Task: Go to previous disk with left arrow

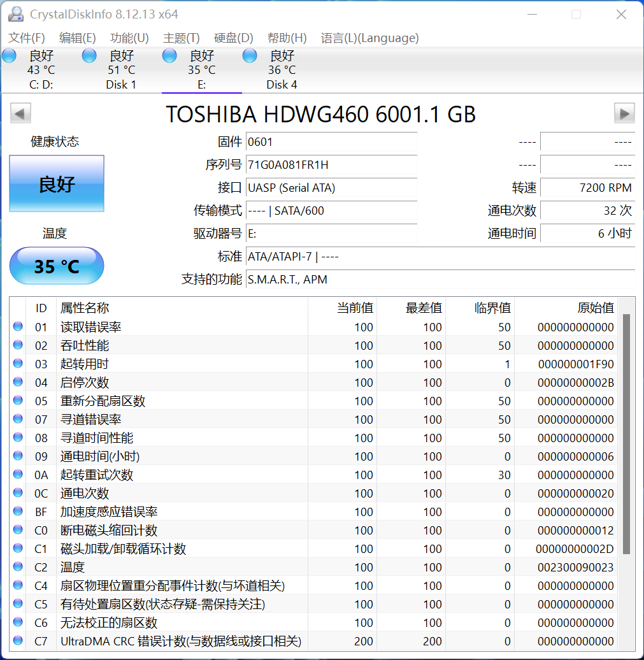Action: [x=20, y=113]
